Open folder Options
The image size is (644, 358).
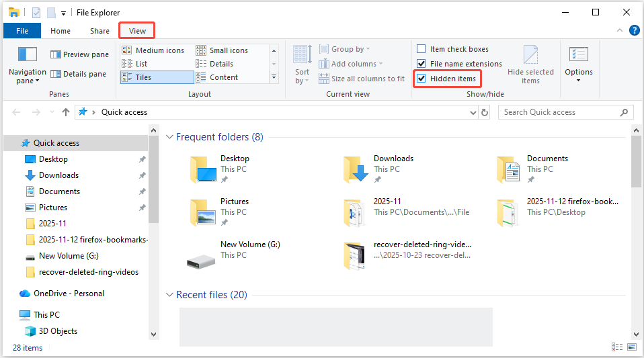pyautogui.click(x=578, y=64)
